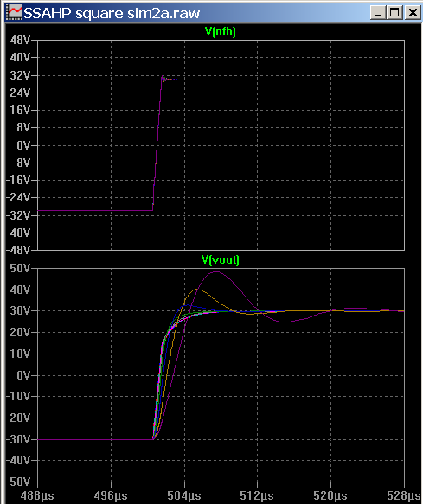
Task: Click the 528µs time axis label
Action: pos(404,495)
